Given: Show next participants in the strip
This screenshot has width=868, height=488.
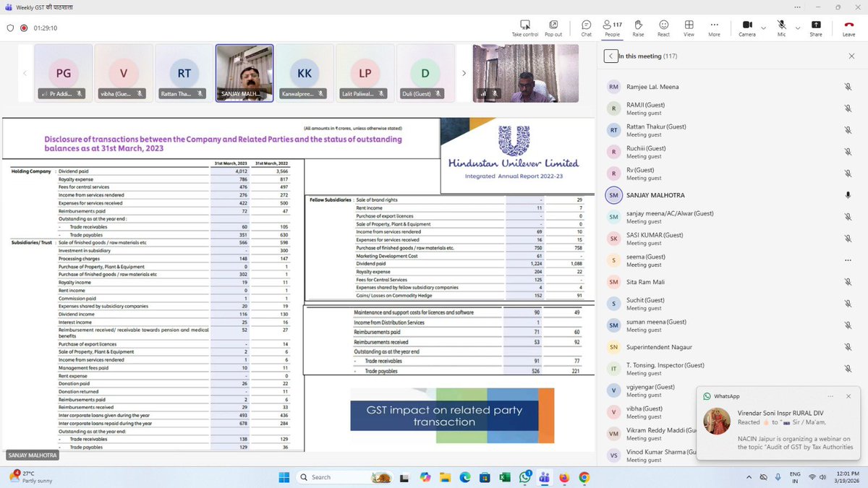Looking at the screenshot, I should 464,73.
